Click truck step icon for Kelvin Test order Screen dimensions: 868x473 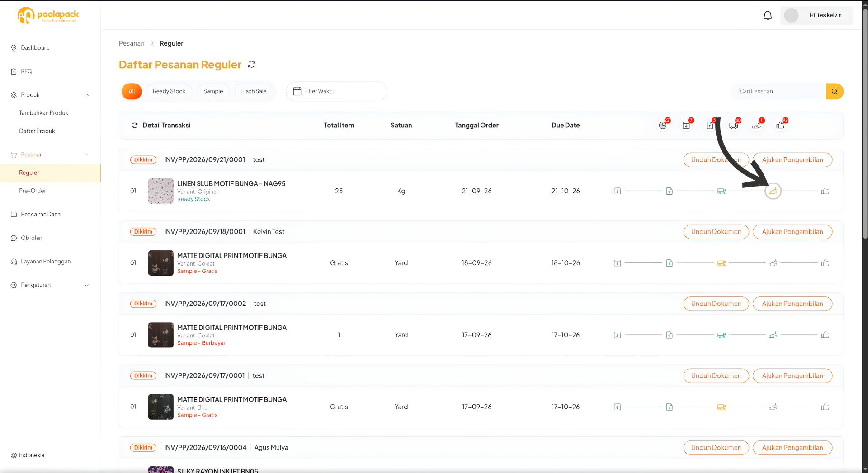(x=722, y=263)
